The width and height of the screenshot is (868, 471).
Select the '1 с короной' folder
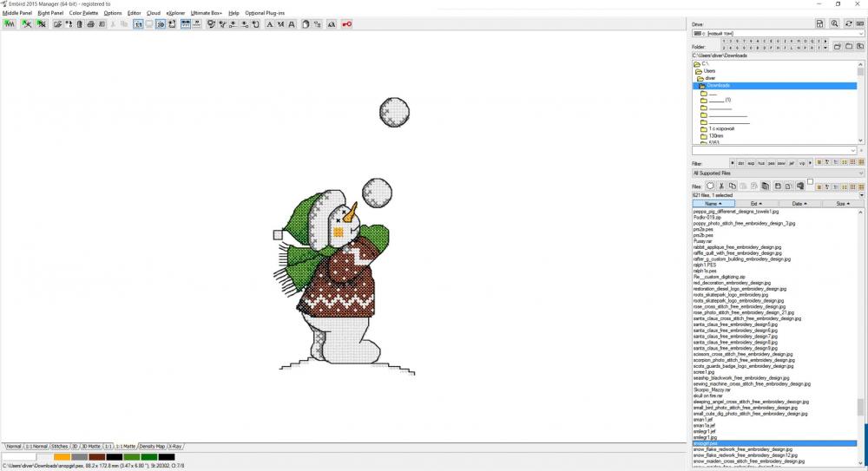[x=721, y=128]
